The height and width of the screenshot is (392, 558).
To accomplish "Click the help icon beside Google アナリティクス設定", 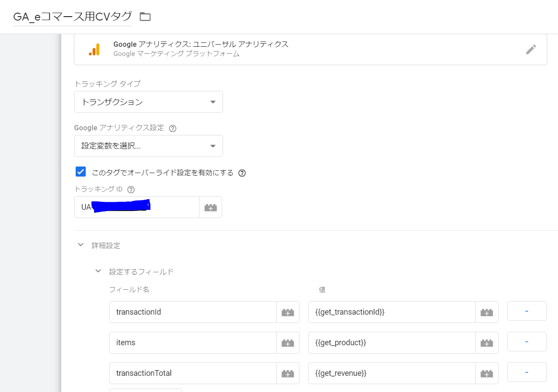I will (172, 128).
